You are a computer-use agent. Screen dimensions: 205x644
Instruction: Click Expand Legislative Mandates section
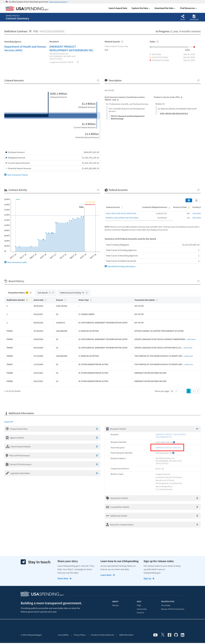pos(52,473)
